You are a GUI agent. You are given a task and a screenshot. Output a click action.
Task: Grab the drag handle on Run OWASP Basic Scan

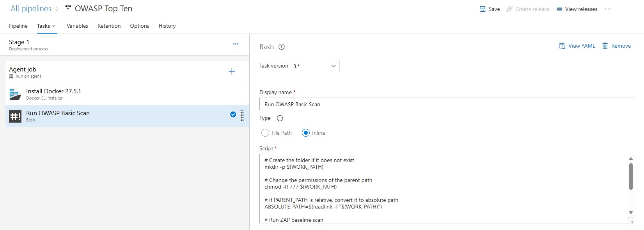[x=242, y=116]
